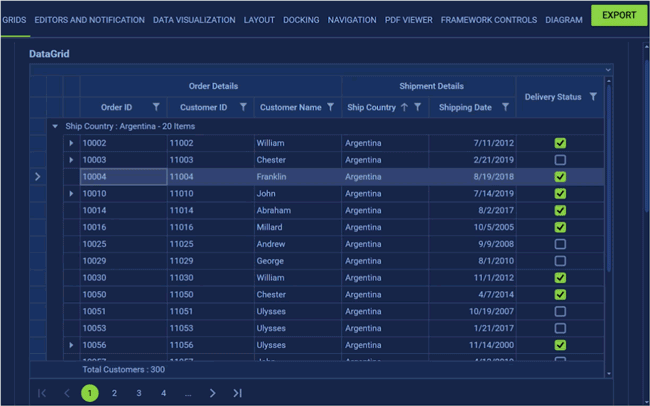Open the Delivery Status column filter
The image size is (650, 406).
tap(593, 97)
